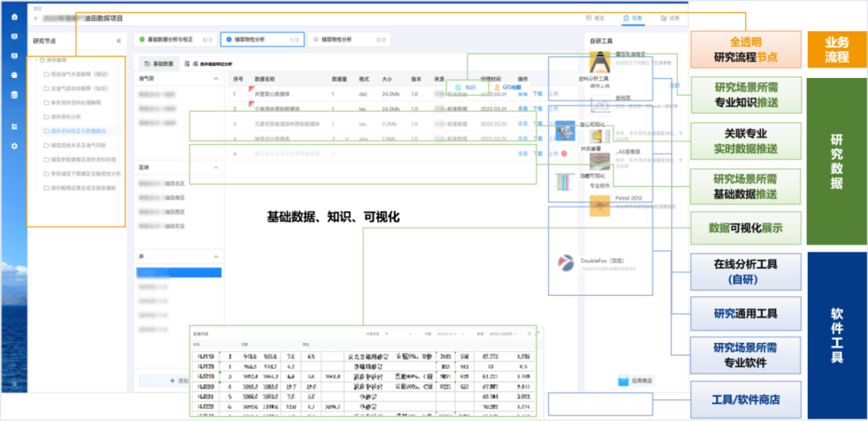Image resolution: width=868 pixels, height=421 pixels.
Task: Open the settings gear in left sidebar
Action: click(14, 145)
